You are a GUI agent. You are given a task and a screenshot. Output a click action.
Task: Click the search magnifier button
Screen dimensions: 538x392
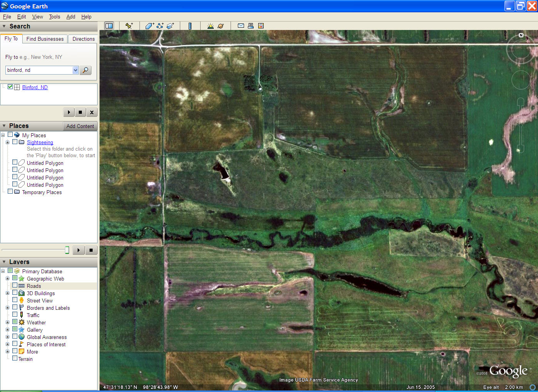[x=85, y=70]
